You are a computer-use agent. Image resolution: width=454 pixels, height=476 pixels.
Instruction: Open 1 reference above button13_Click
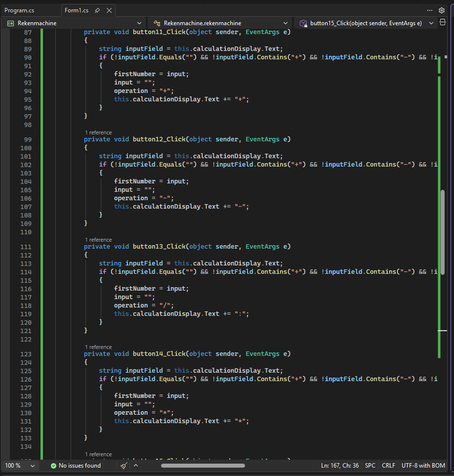(x=98, y=240)
